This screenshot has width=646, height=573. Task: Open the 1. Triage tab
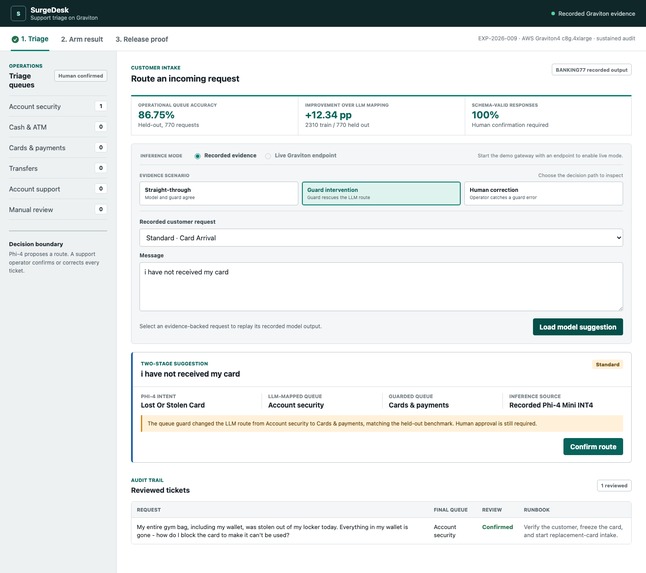pos(30,39)
